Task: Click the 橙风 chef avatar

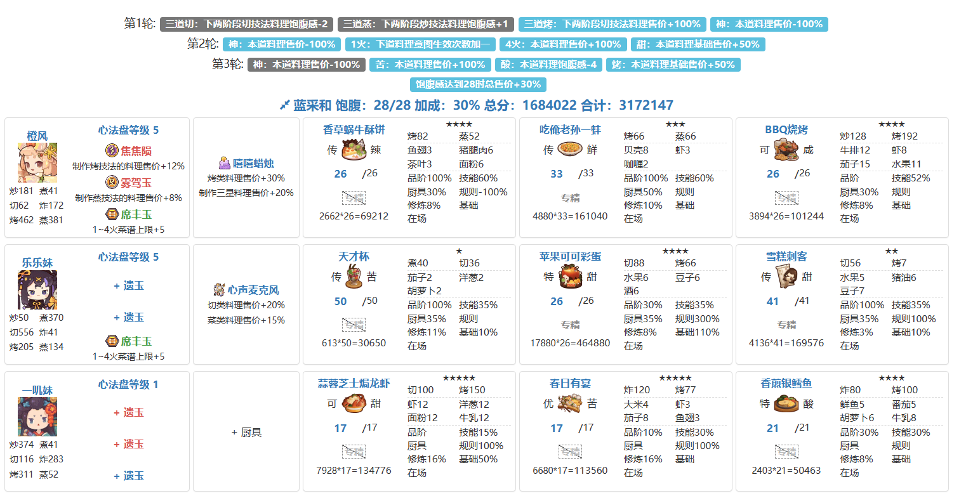Action: pos(37,163)
